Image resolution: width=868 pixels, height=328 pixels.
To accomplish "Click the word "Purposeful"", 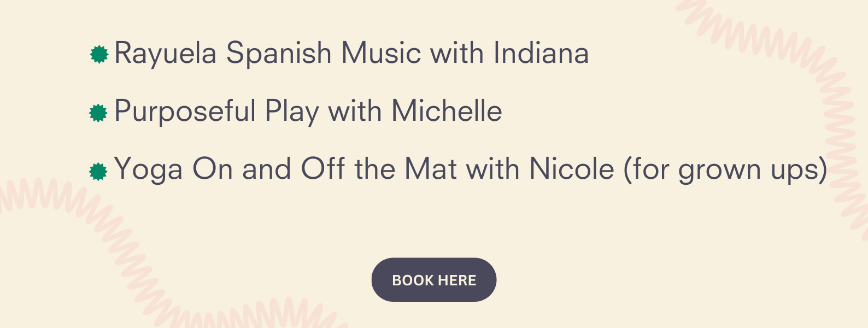I will (185, 112).
